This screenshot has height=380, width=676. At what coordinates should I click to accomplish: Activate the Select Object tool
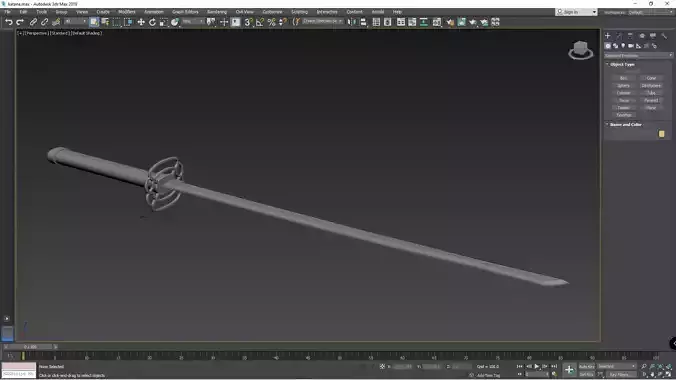[x=94, y=22]
